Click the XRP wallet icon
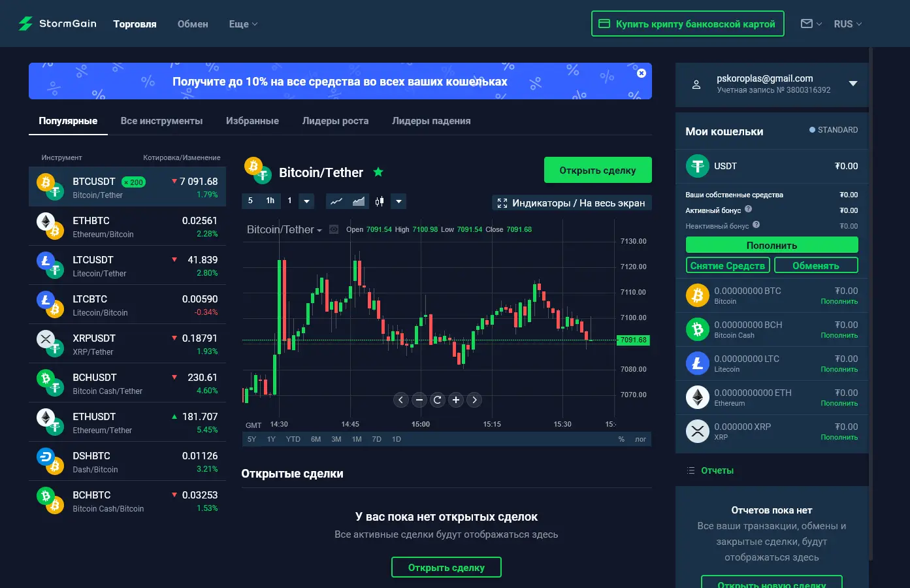 (697, 431)
